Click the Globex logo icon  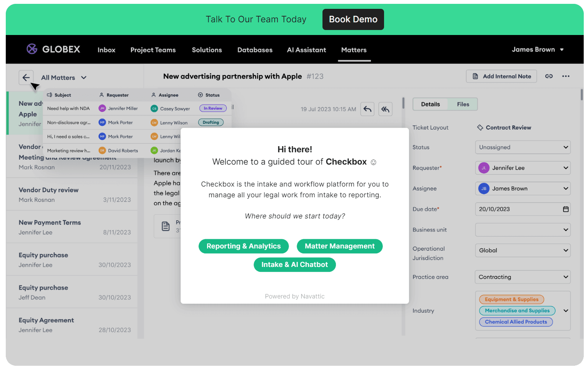(32, 49)
